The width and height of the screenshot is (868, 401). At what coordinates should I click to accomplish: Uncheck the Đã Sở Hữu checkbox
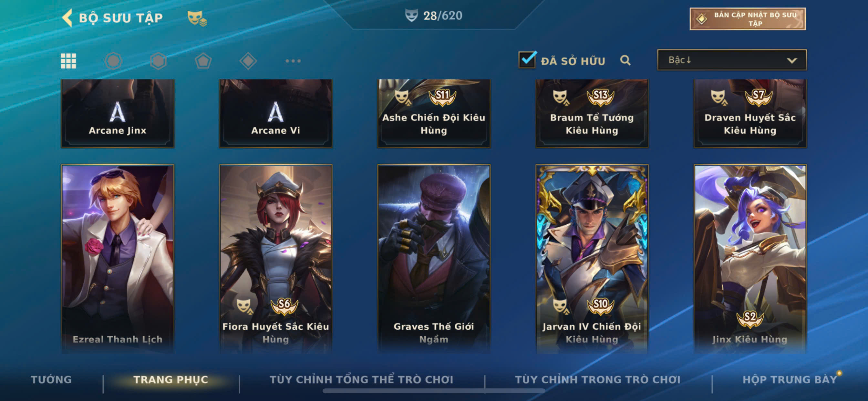[x=527, y=60]
